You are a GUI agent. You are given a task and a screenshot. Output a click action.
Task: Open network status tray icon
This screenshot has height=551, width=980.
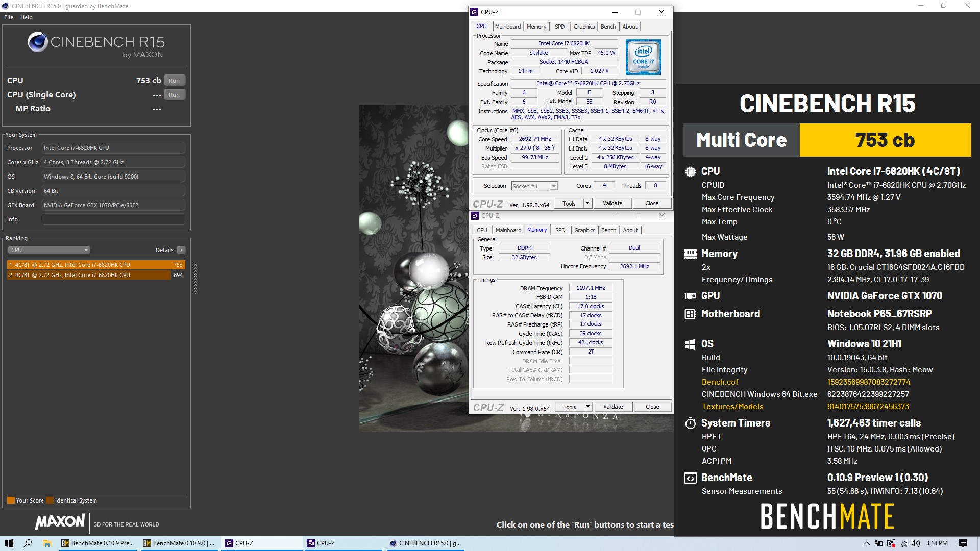[904, 543]
